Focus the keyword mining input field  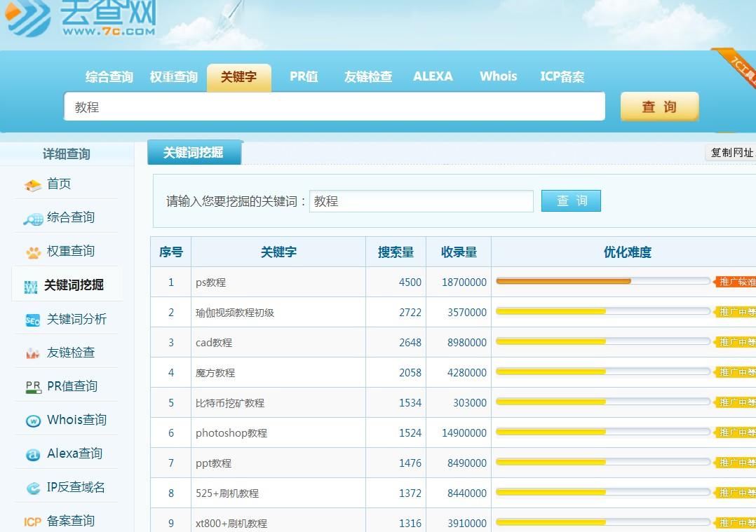[x=421, y=201]
